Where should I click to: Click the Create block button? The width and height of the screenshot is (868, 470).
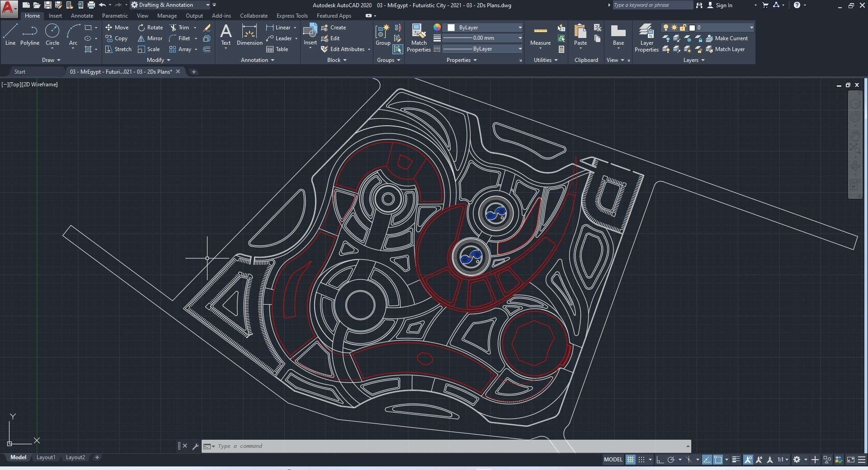pos(334,28)
